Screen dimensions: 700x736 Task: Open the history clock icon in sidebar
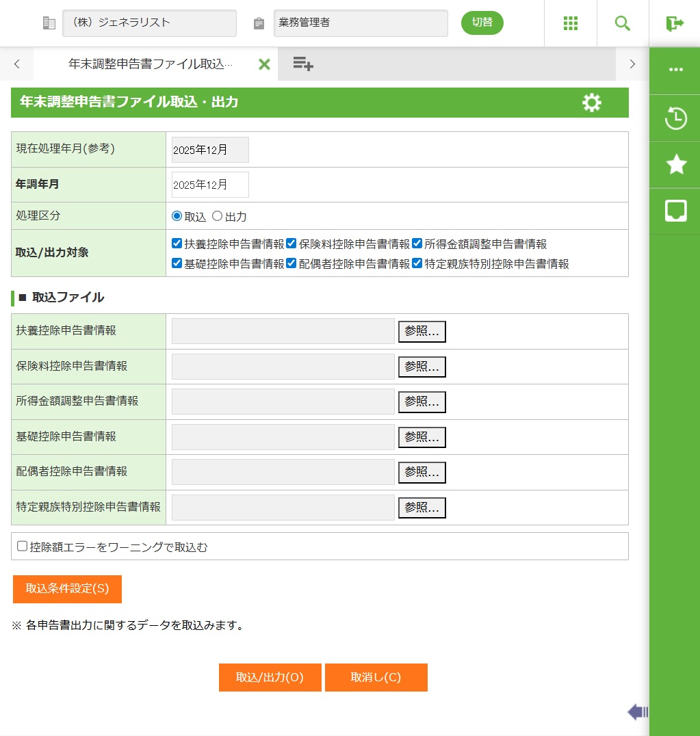click(x=675, y=118)
